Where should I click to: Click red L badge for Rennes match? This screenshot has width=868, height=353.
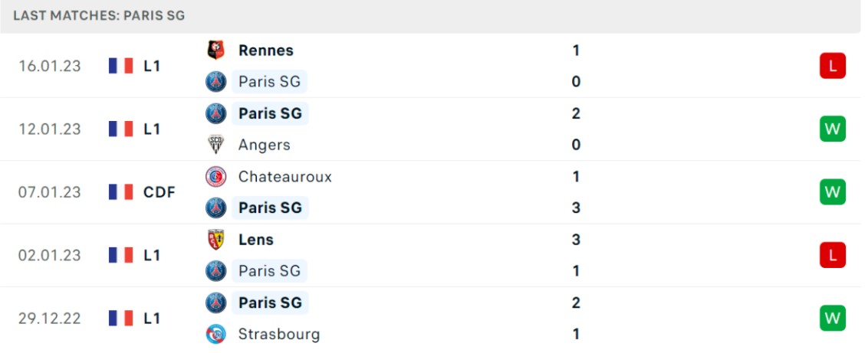click(833, 66)
